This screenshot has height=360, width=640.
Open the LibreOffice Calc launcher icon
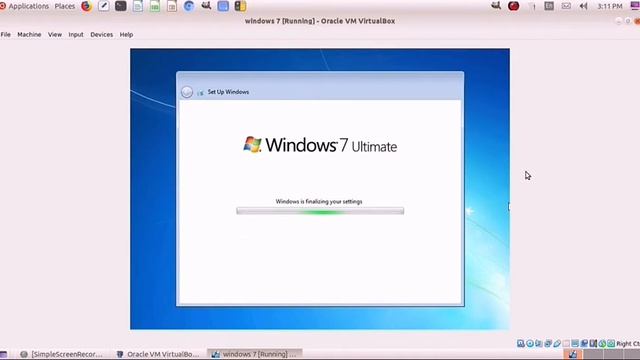[155, 6]
